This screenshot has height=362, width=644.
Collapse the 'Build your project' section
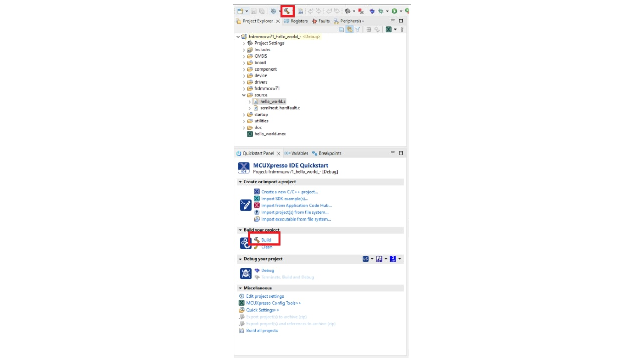pos(240,230)
